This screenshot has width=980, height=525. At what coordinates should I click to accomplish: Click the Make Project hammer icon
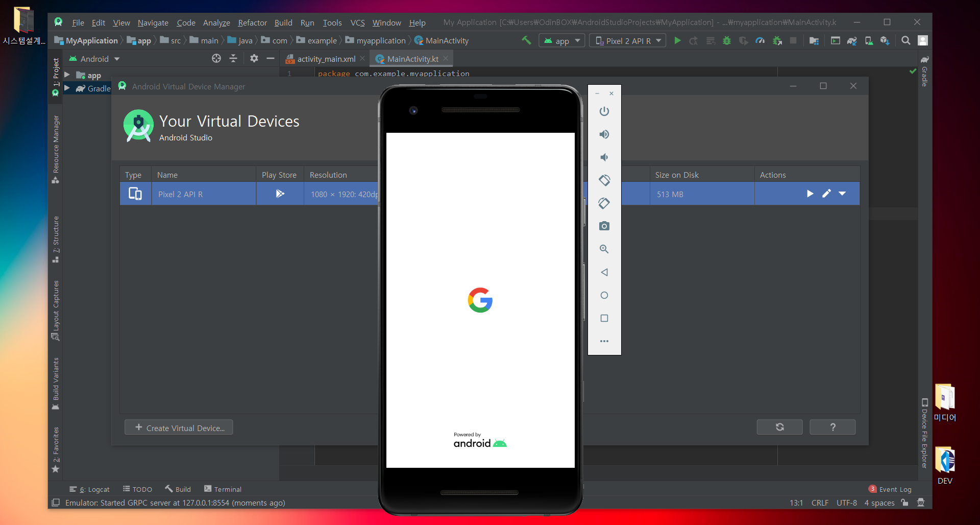click(x=526, y=40)
